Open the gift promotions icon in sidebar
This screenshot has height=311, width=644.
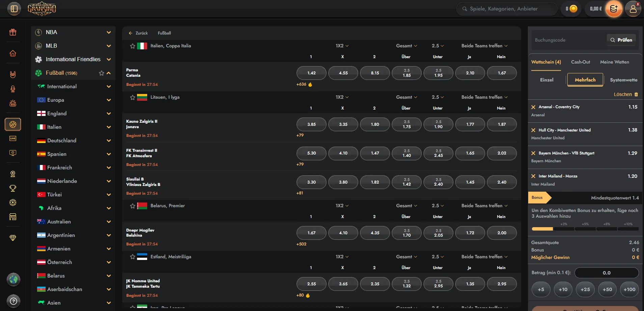pos(13,32)
